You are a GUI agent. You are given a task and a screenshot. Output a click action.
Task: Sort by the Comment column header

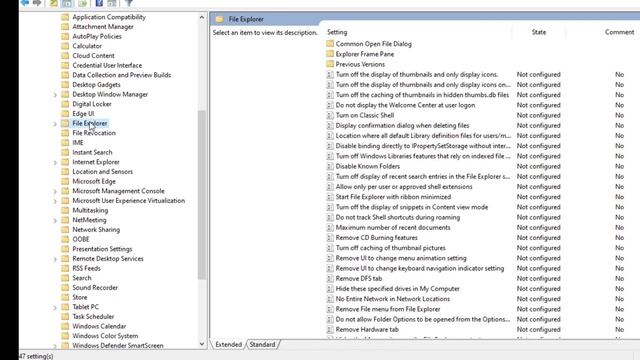tap(619, 32)
